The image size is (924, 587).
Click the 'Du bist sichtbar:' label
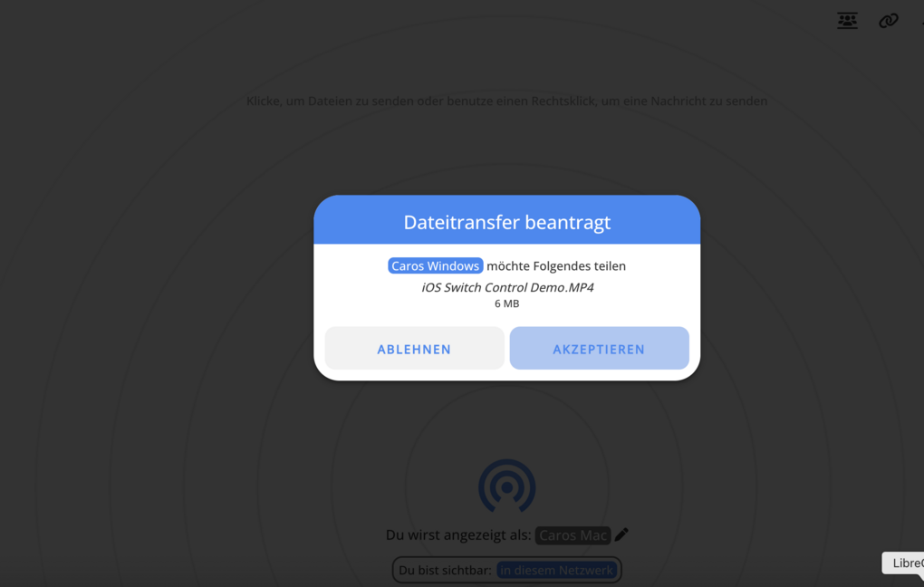click(445, 571)
